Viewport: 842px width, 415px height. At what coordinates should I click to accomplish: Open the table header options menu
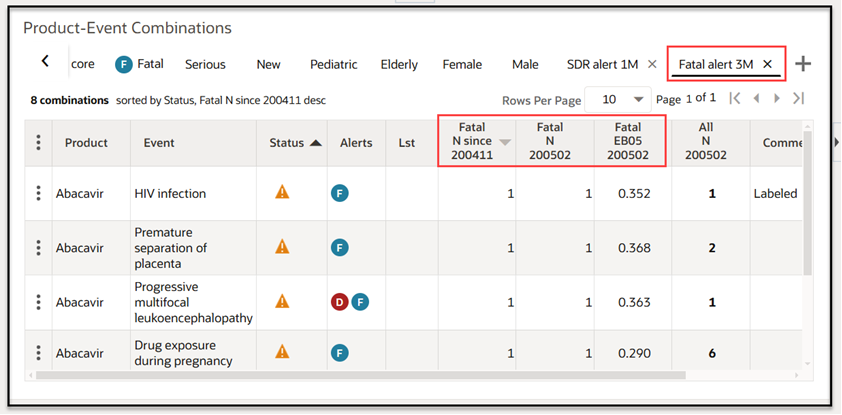[x=38, y=142]
